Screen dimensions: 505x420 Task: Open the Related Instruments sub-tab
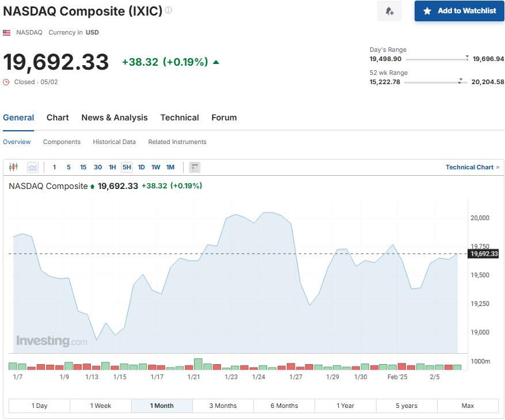177,142
